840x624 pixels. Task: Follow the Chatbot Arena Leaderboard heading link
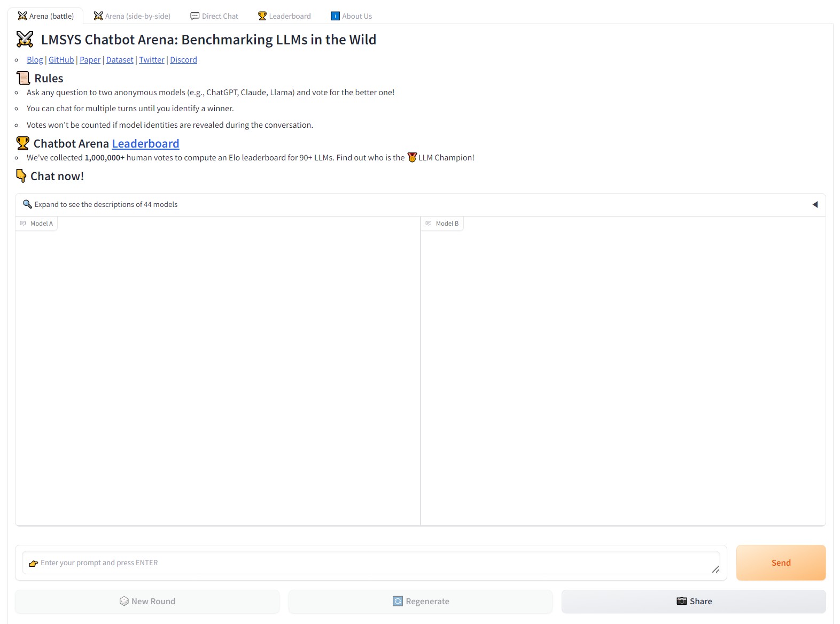tap(145, 144)
